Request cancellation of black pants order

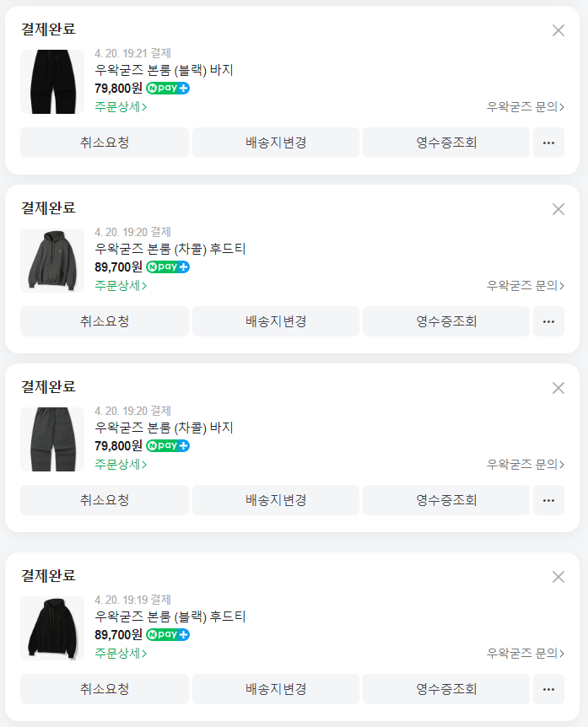pyautogui.click(x=105, y=143)
